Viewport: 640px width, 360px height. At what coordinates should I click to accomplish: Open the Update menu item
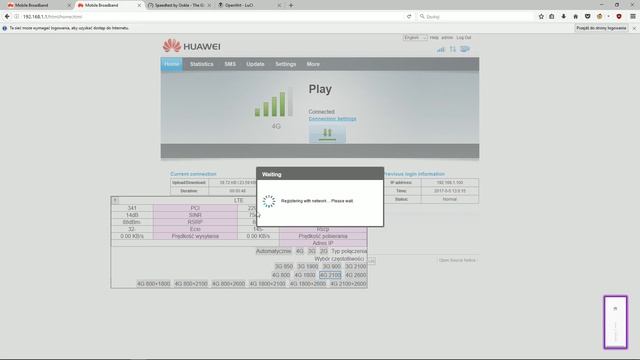click(x=255, y=64)
